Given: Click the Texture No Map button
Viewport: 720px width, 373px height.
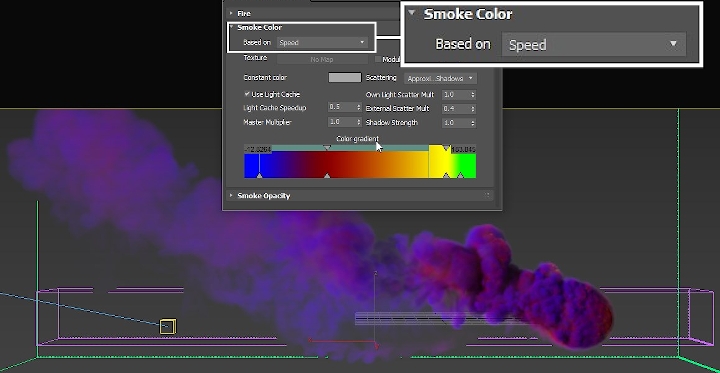Looking at the screenshot, I should (x=322, y=59).
